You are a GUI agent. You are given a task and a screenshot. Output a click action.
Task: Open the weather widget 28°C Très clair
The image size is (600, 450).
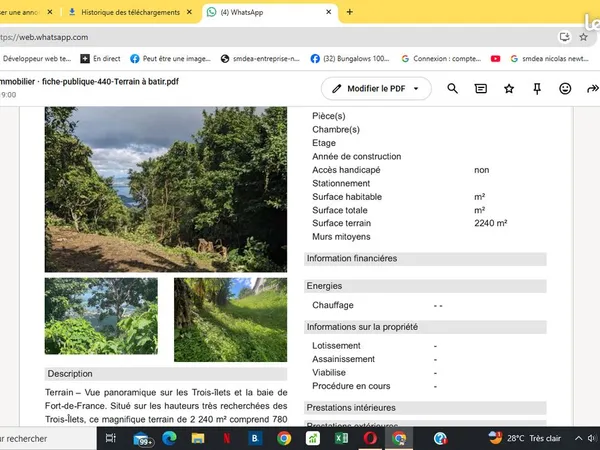pos(525,438)
